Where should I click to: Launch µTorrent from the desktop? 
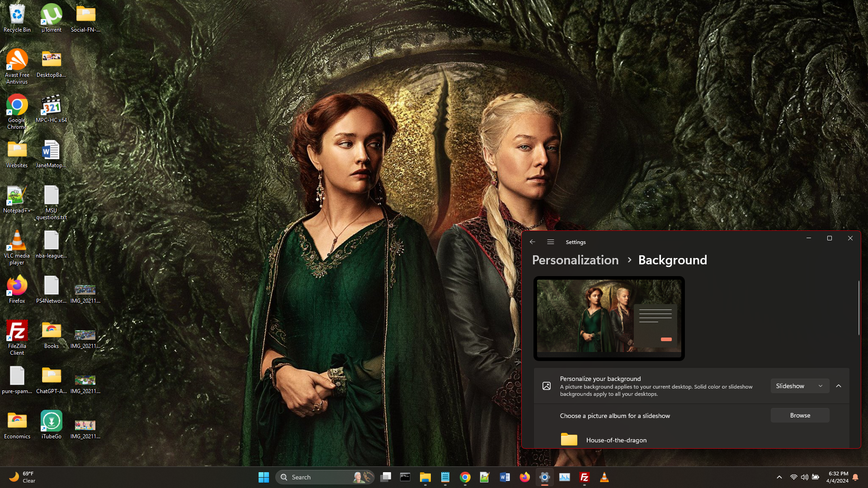52,18
